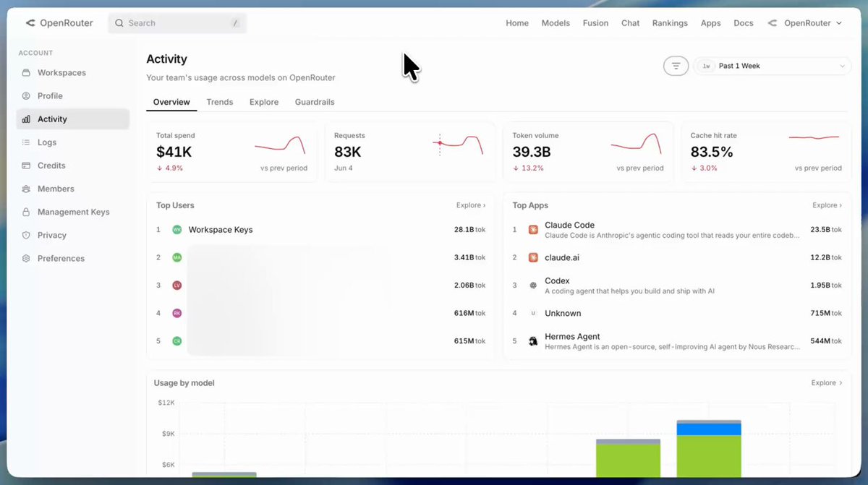Screen dimensions: 868x485
Task: Click the 1w badge in period selector
Action: click(706, 66)
